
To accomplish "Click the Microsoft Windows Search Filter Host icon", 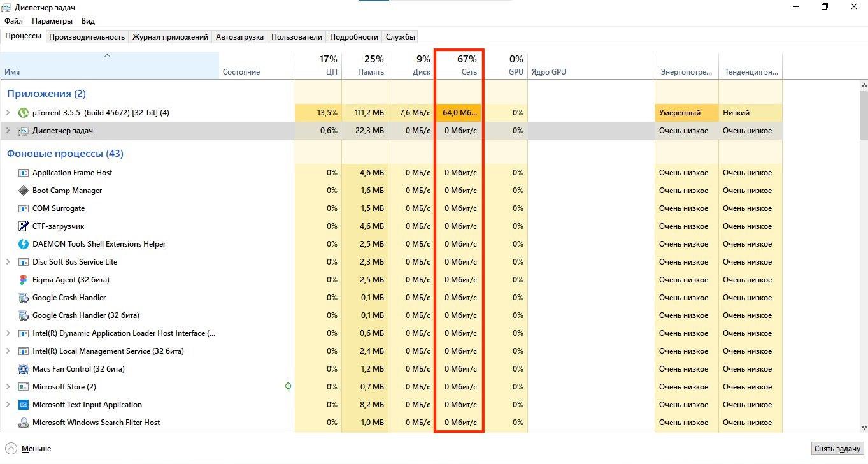I will click(x=24, y=423).
